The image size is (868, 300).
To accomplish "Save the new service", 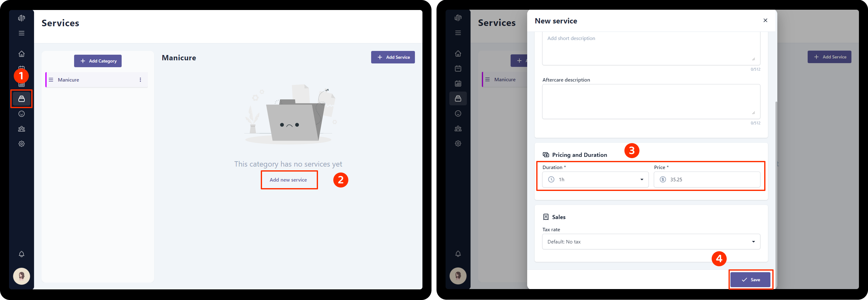I will click(750, 280).
